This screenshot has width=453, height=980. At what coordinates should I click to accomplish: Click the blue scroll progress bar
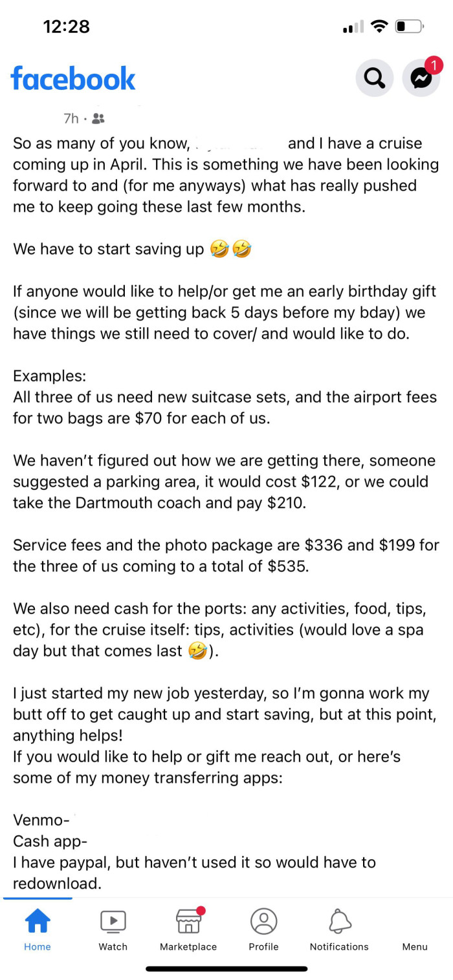pyautogui.click(x=37, y=899)
